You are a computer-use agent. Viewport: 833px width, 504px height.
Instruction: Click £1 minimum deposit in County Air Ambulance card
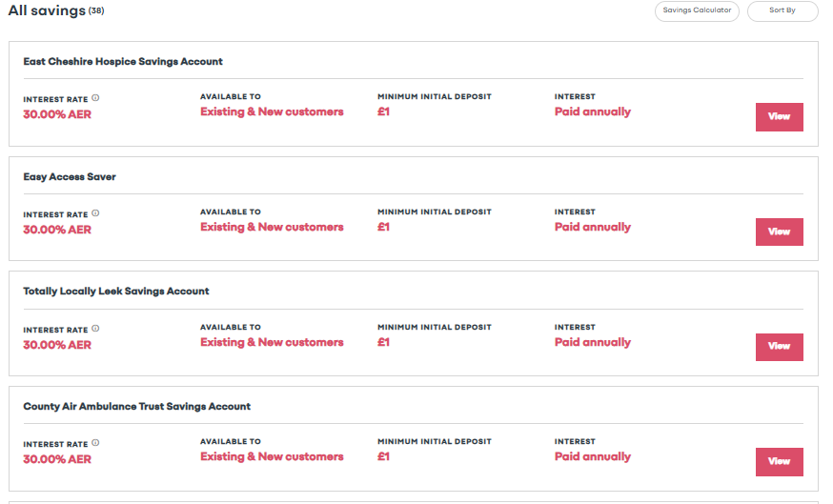pyautogui.click(x=383, y=456)
